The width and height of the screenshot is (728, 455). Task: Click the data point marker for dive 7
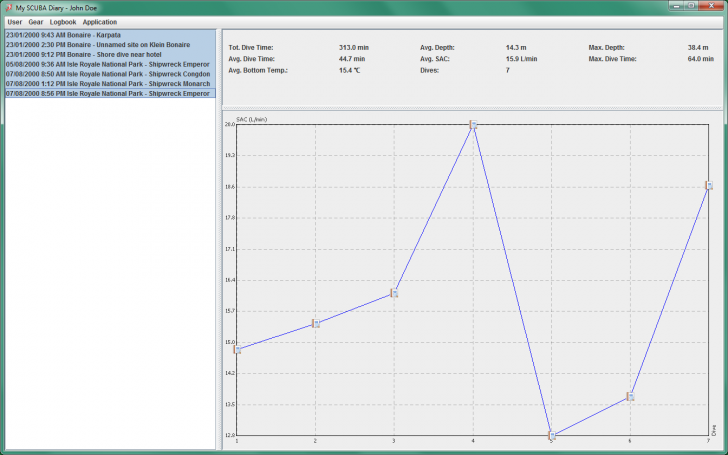(708, 185)
